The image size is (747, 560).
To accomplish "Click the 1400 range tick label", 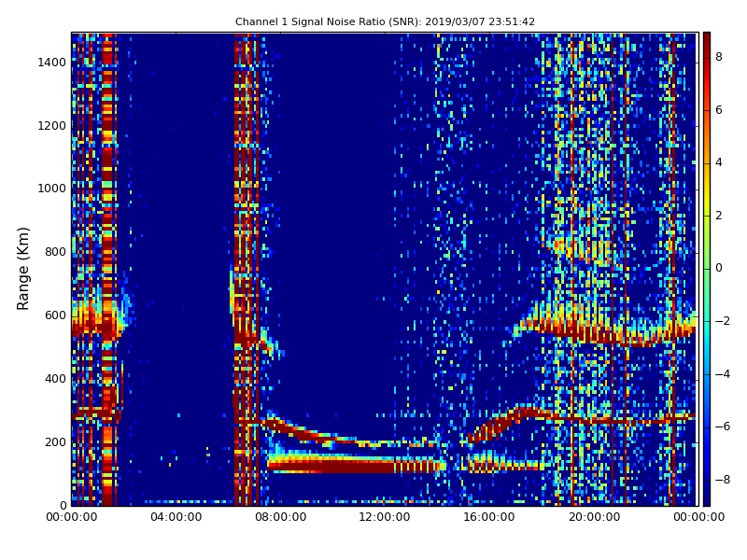I will pyautogui.click(x=51, y=63).
